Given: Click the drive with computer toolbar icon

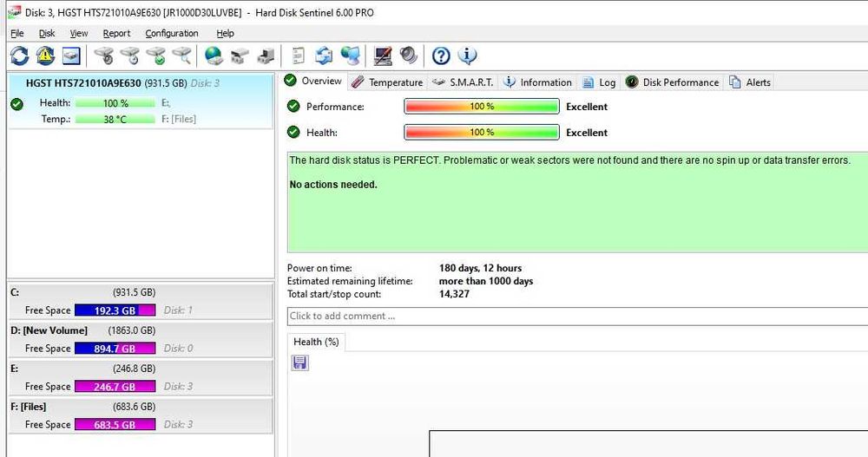Looking at the screenshot, I should tap(266, 55).
